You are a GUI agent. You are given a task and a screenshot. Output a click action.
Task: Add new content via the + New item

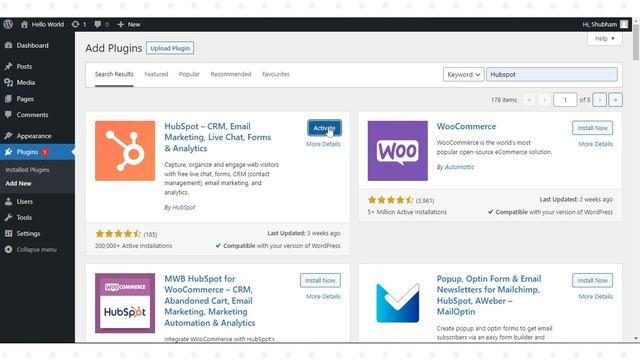click(x=129, y=24)
